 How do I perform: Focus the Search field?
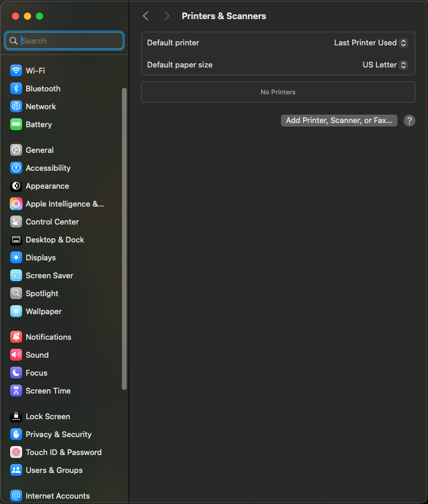[65, 41]
